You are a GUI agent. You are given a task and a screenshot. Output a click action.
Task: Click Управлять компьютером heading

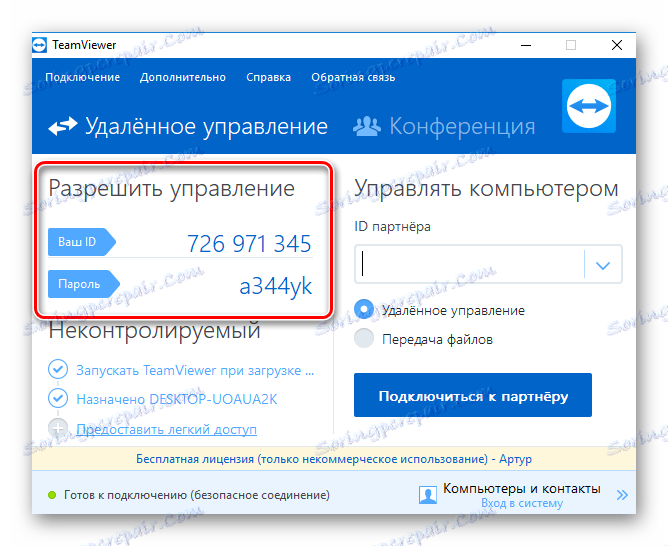point(486,188)
